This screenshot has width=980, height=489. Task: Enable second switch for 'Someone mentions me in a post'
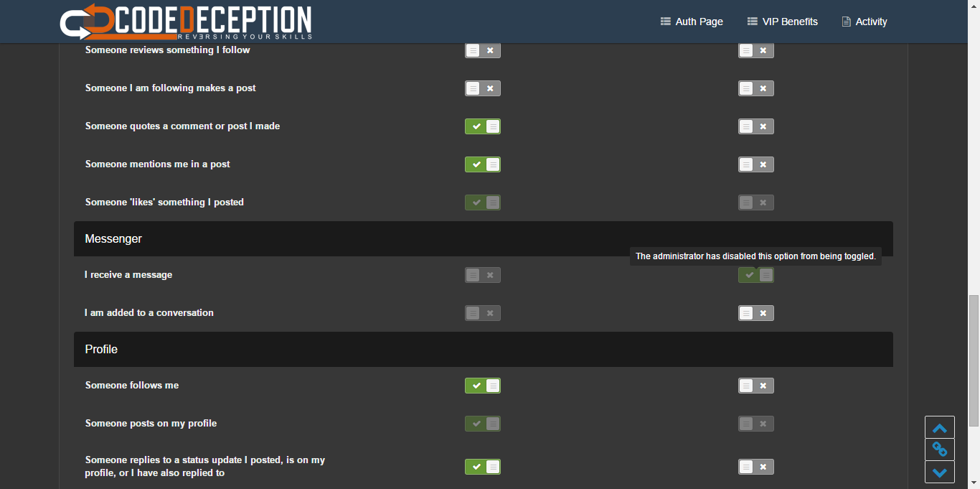click(x=756, y=164)
